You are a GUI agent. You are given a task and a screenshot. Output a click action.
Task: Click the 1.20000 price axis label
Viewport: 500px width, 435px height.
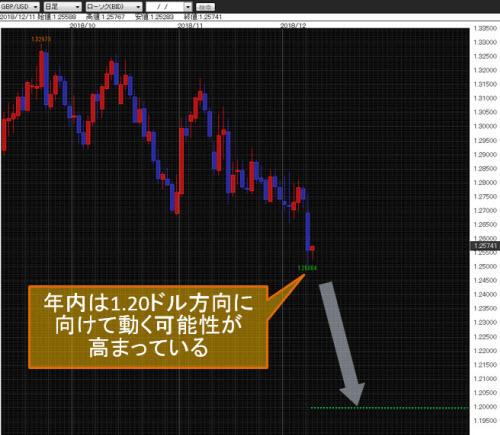tap(485, 407)
